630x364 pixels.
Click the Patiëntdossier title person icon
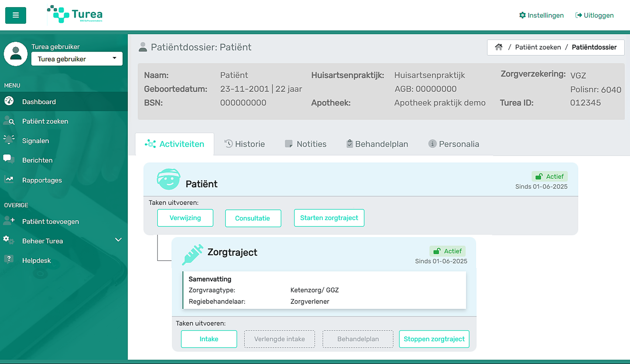(x=143, y=47)
